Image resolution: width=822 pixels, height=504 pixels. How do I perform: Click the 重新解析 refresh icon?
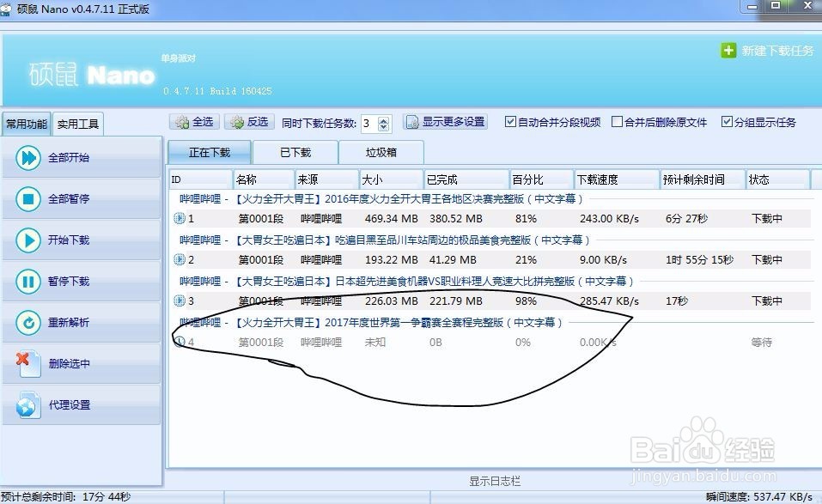click(27, 323)
